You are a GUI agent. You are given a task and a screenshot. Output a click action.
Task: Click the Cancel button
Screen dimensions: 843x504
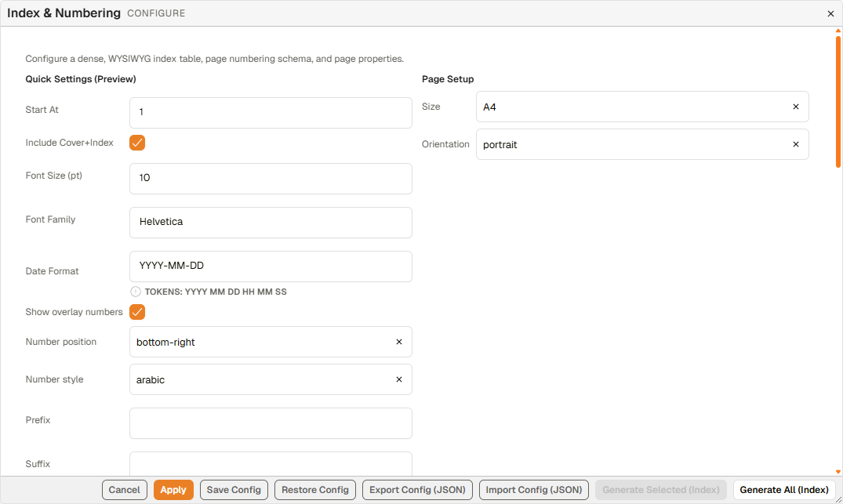click(x=124, y=490)
